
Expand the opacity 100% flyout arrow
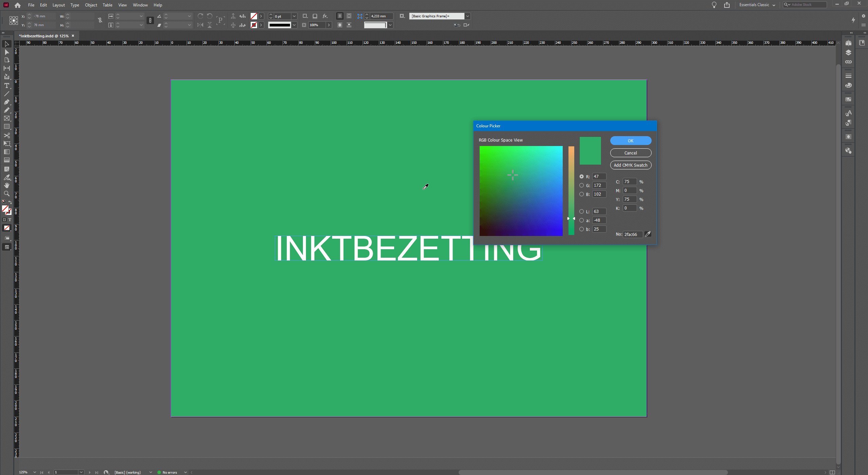click(x=329, y=25)
